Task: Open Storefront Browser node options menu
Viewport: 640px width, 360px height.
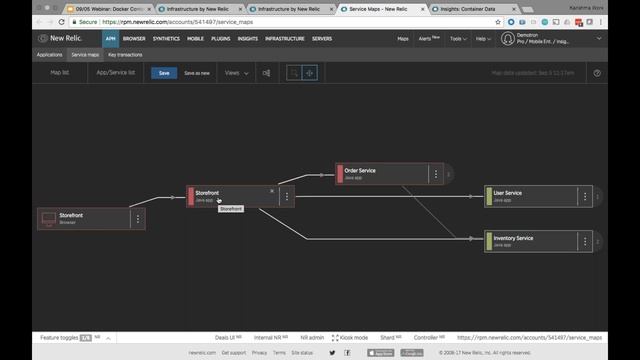Action: pos(138,219)
